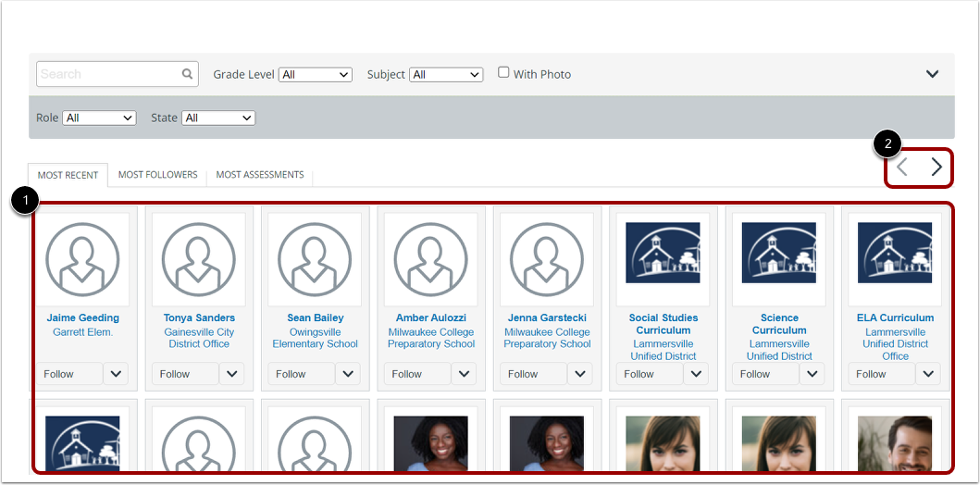Open Sean Bailey's profile avatar
Image resolution: width=980 pixels, height=485 pixels.
[315, 259]
